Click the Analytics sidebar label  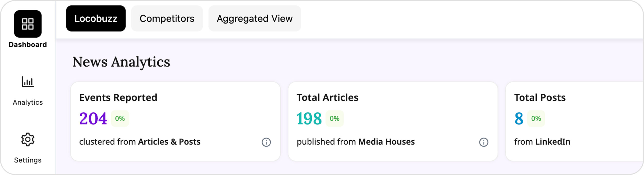tap(28, 102)
